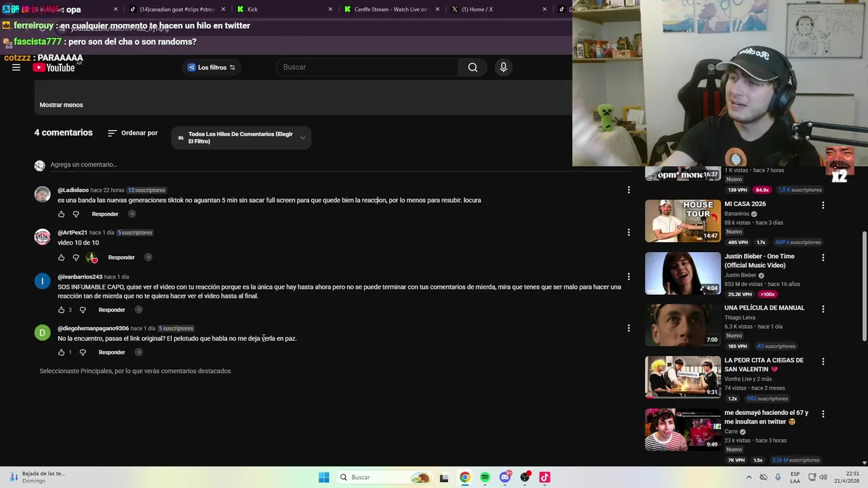The width and height of the screenshot is (868, 488).
Task: Open more options for me desmayé haciendo el 67
Action: 823,413
